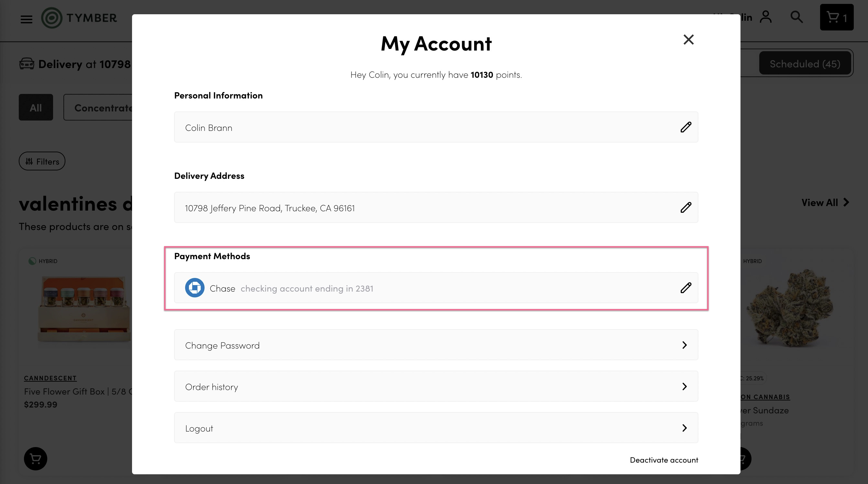Image resolution: width=868 pixels, height=484 pixels.
Task: Click the Logout row arrow
Action: pos(684,428)
